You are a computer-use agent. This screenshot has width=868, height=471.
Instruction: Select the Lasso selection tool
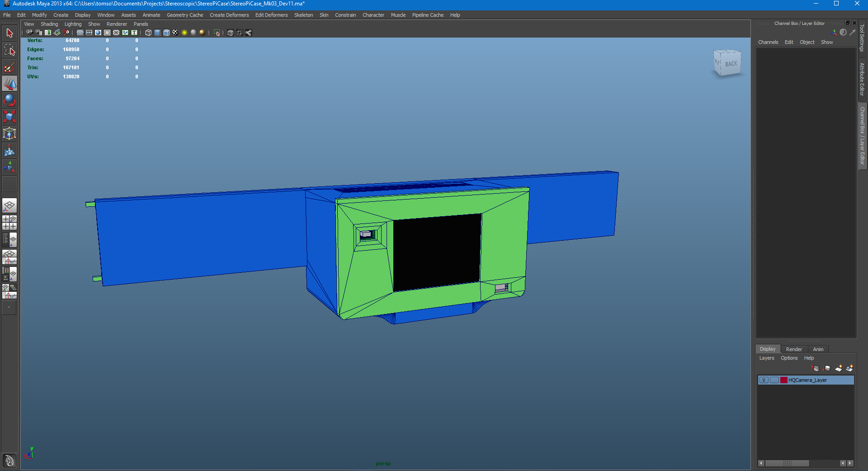click(9, 50)
